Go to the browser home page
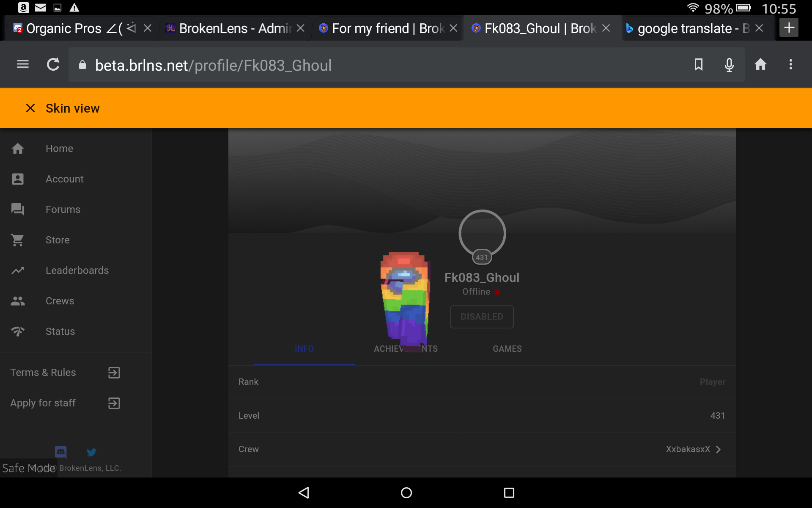This screenshot has height=508, width=812. point(760,64)
